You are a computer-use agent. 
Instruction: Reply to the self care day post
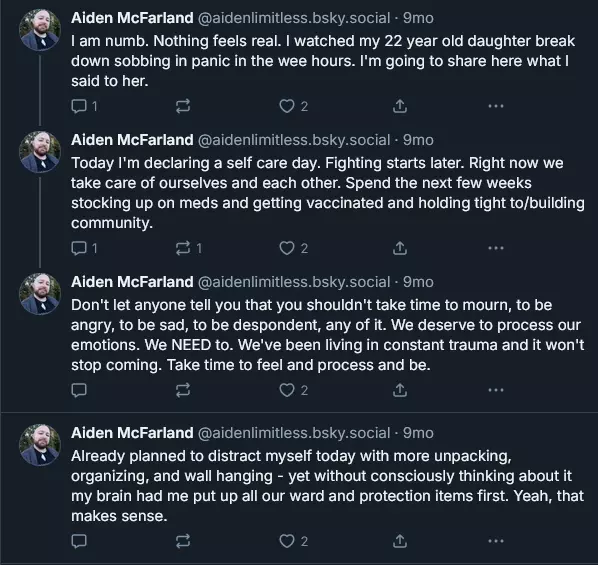coord(84,248)
